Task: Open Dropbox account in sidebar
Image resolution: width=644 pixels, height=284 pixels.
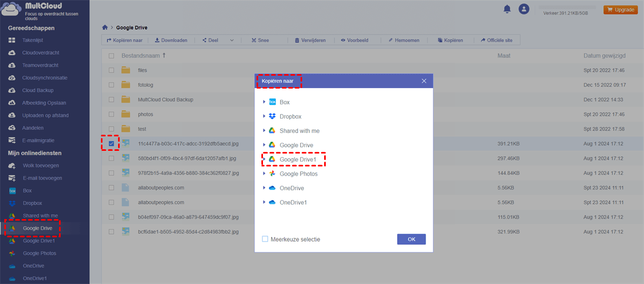Action: (32, 203)
